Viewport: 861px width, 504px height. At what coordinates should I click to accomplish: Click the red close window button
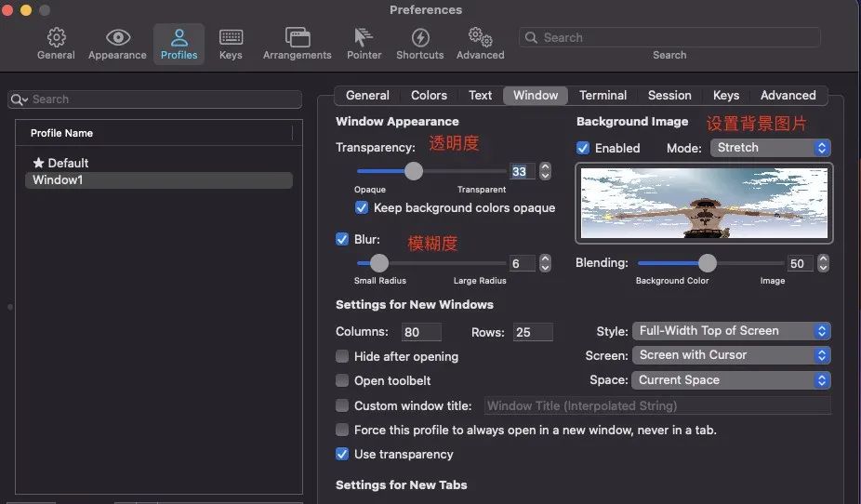point(7,10)
